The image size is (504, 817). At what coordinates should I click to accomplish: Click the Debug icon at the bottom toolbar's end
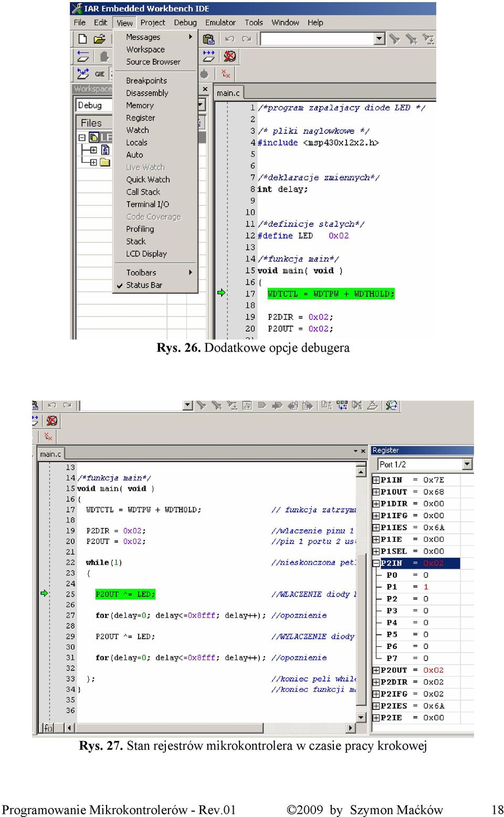coord(392,405)
